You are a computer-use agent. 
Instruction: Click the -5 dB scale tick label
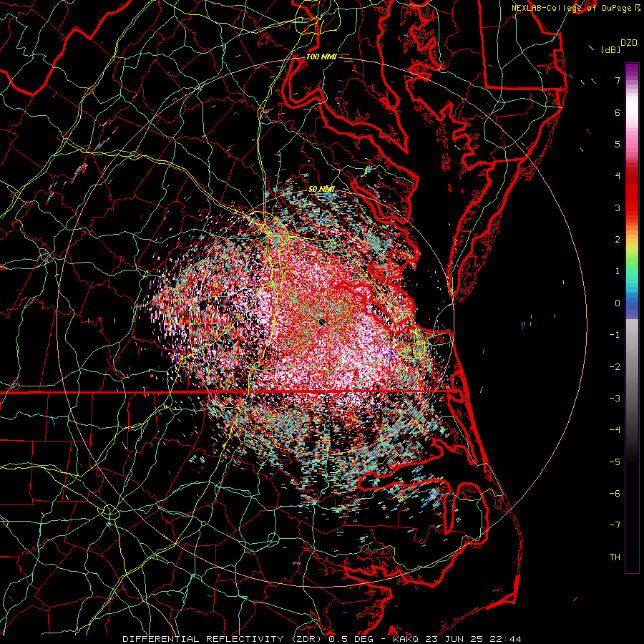[615, 462]
